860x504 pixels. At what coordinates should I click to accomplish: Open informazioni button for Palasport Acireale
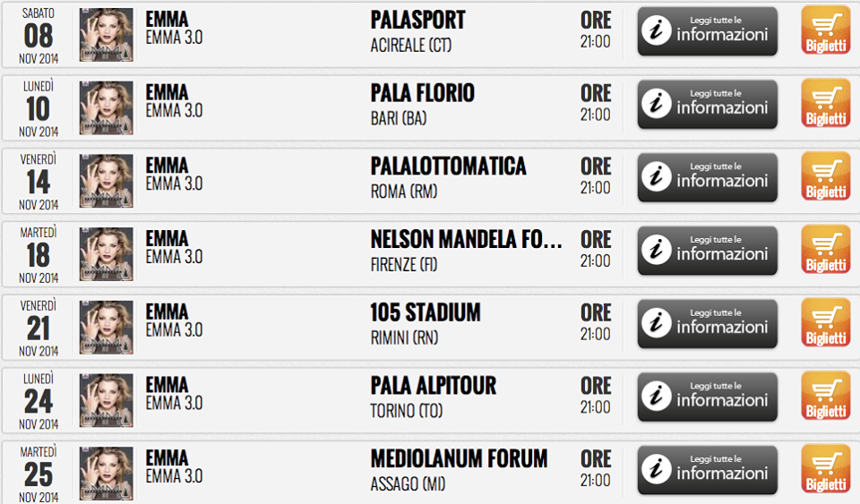click(707, 31)
